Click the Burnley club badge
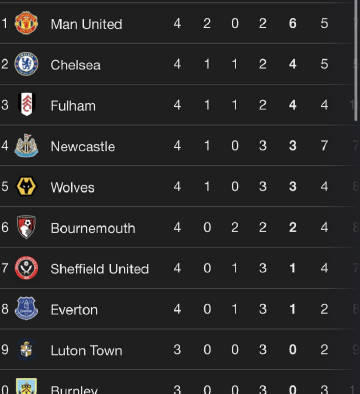 (x=26, y=386)
